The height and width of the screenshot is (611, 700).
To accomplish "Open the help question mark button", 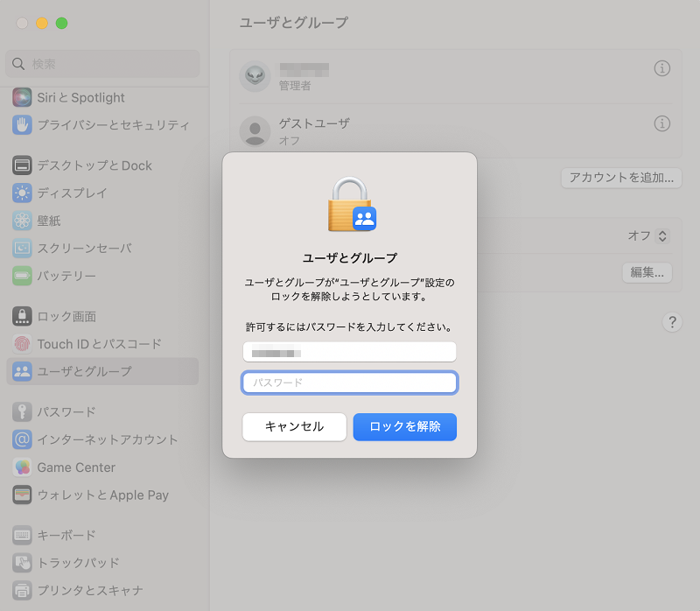I will tap(672, 322).
